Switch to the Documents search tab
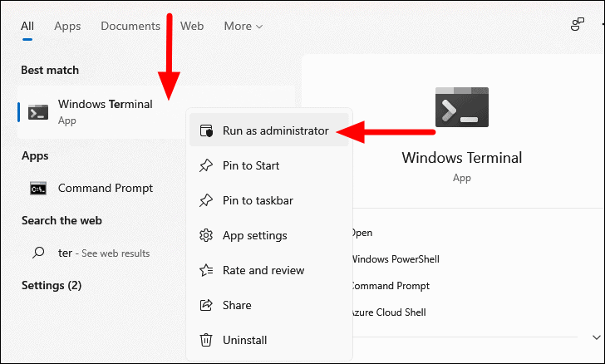The image size is (605, 364). click(130, 26)
